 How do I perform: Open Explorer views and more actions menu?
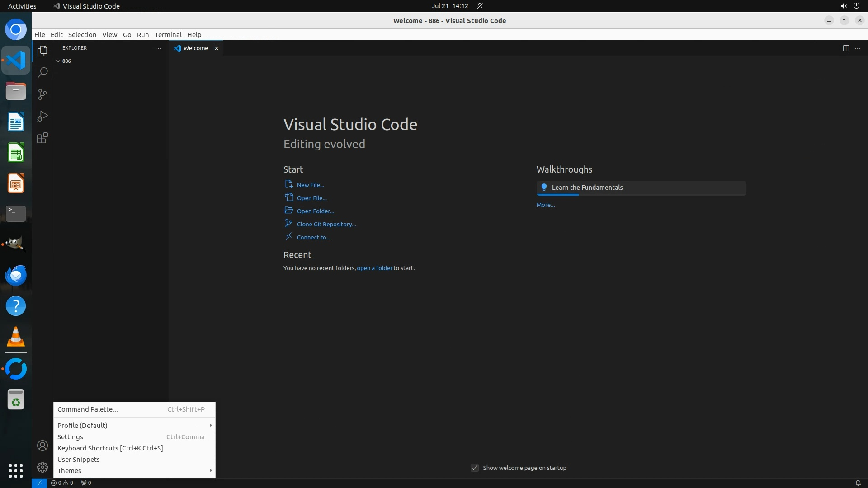pos(158,48)
